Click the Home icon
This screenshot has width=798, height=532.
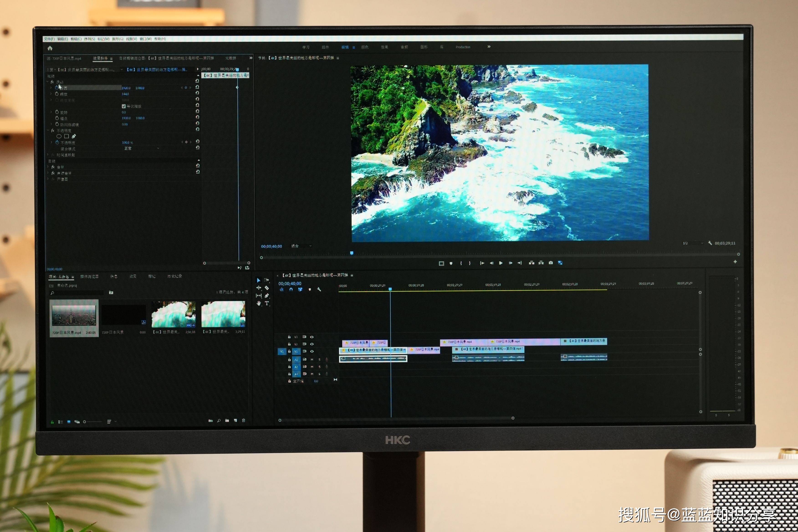tap(50, 48)
